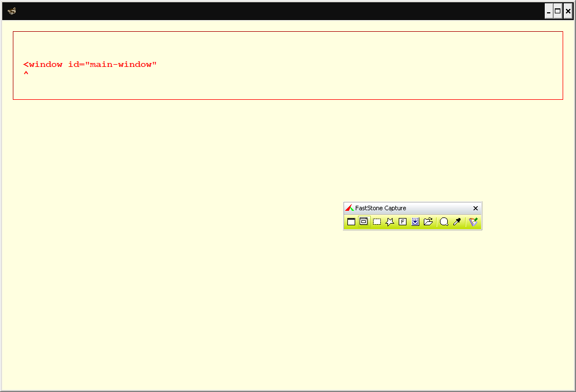
Task: Click the app icon in main title bar
Action: click(x=12, y=11)
